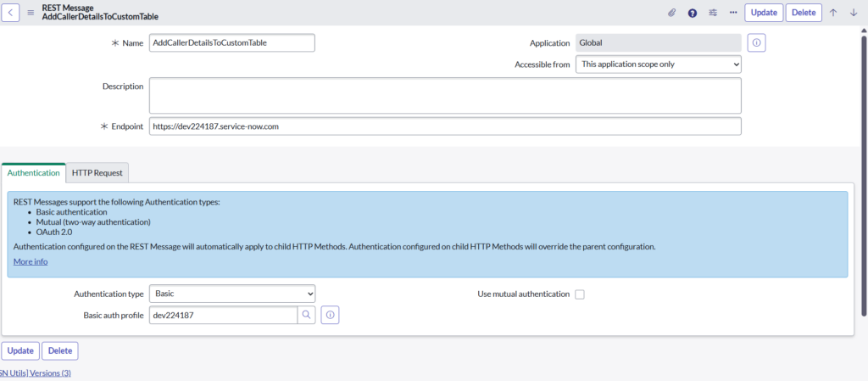
Task: Open the personalize form sliders icon
Action: 713,13
